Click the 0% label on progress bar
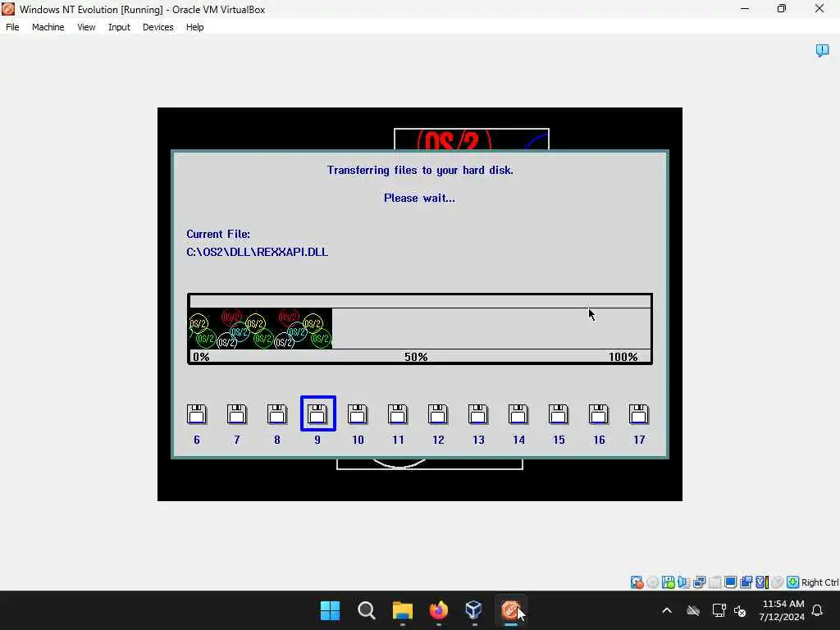 [x=201, y=357]
